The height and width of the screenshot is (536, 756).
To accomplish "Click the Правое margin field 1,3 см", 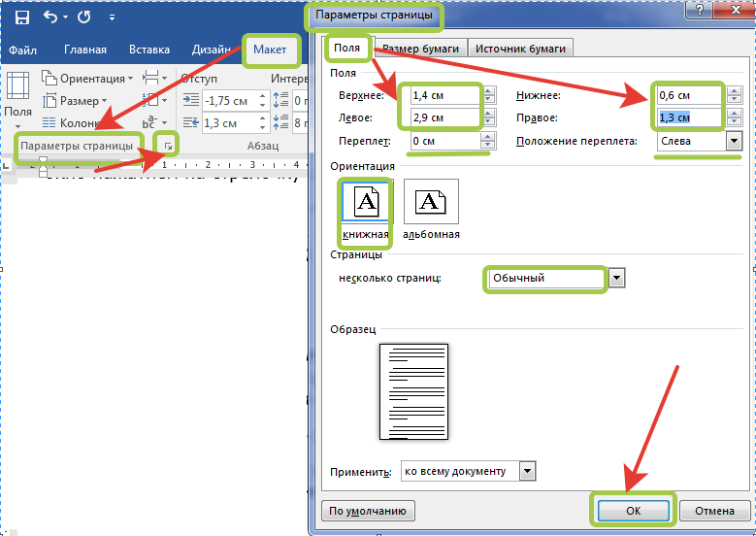I will click(692, 117).
